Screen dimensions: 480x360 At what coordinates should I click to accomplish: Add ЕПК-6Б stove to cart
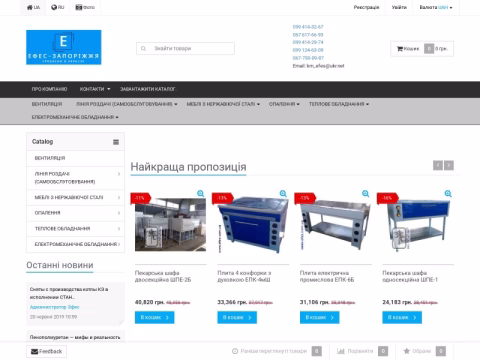point(320,317)
